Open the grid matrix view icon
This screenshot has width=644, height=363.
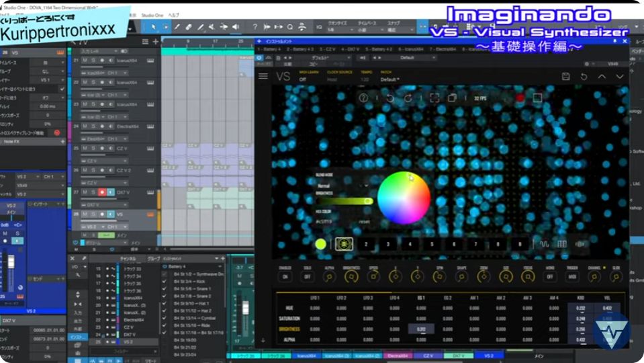[562, 244]
